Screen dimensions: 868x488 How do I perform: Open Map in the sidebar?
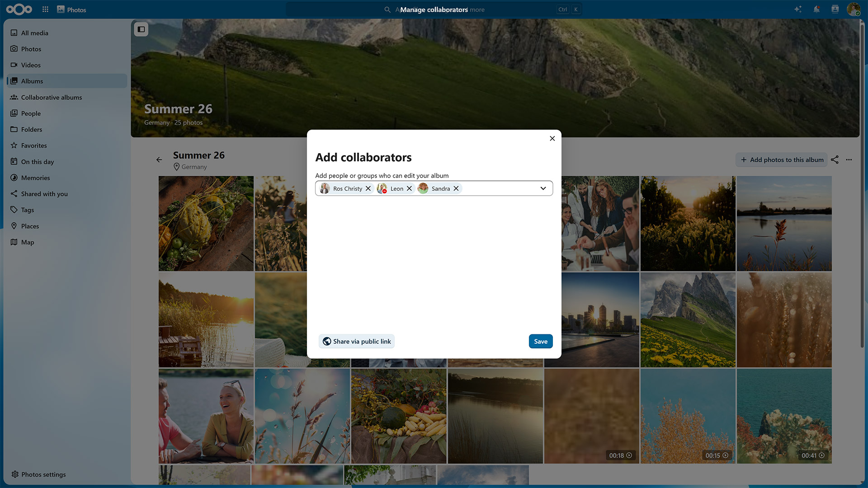click(67, 242)
